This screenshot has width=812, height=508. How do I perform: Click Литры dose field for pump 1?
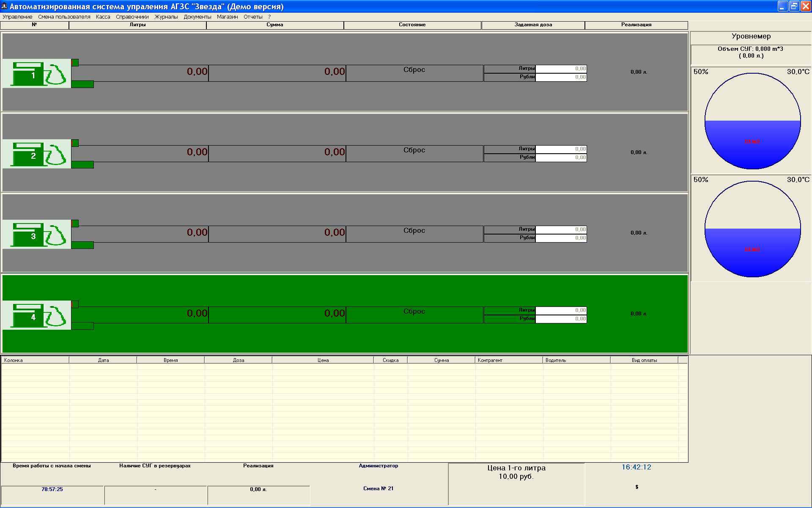pos(561,69)
